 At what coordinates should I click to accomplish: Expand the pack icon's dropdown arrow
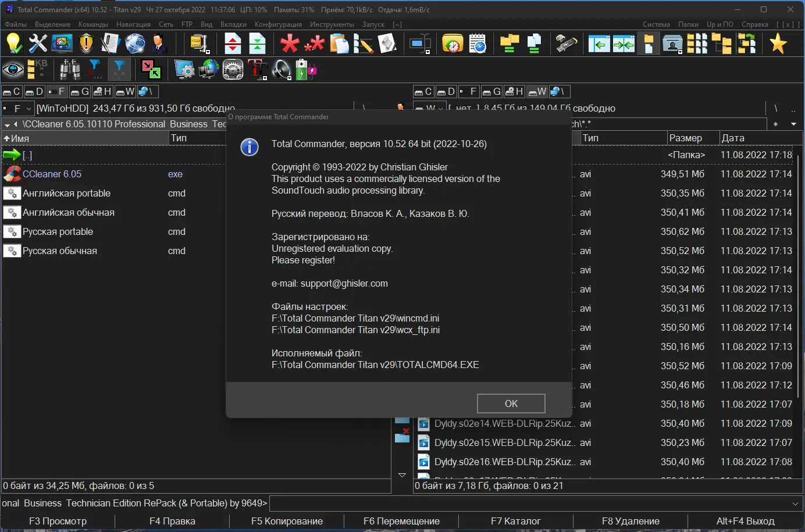coord(208,52)
